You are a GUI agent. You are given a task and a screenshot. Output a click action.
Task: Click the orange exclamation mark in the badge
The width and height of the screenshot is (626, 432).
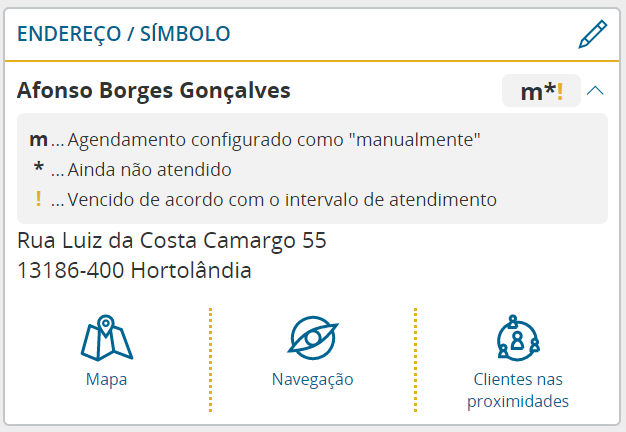pos(560,92)
